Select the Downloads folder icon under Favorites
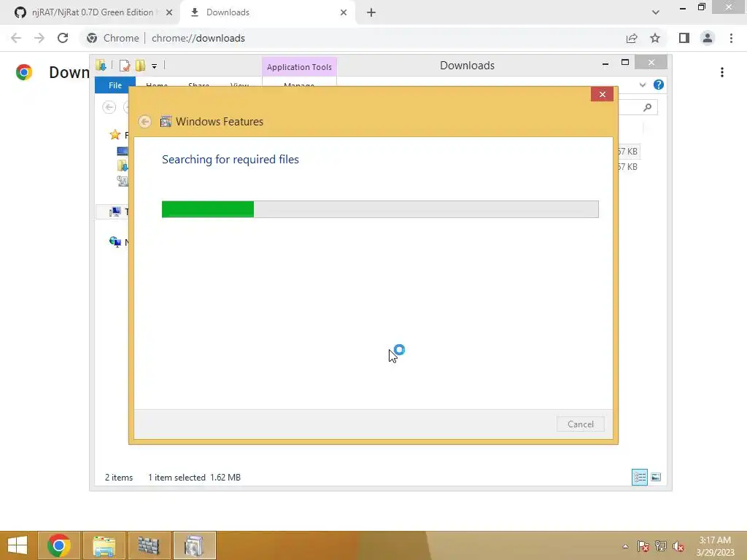Screen dimensions: 747x560 pyautogui.click(x=123, y=166)
